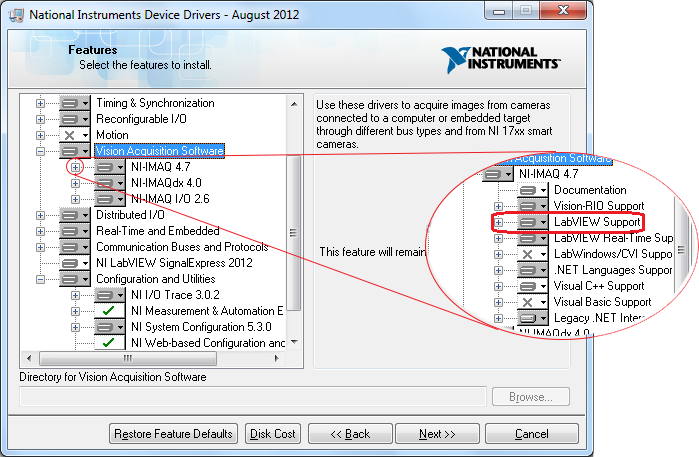Open install-state icon for Distributed I/O
The width and height of the screenshot is (699, 457).
[x=74, y=215]
